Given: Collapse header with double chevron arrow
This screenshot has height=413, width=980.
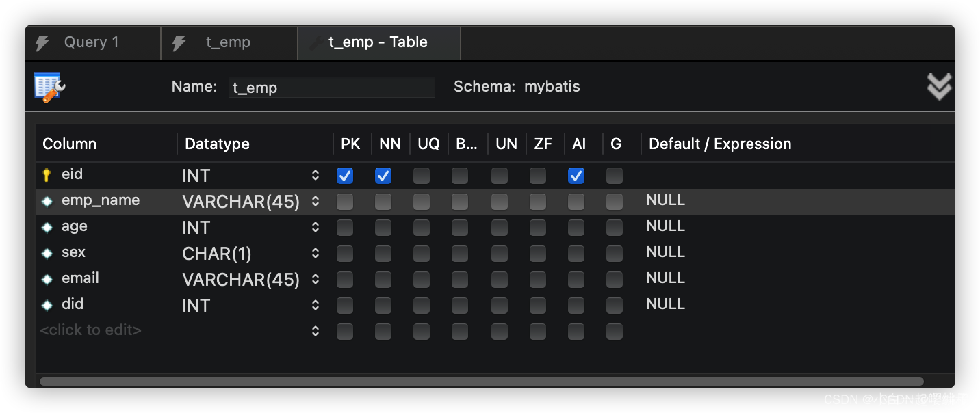Looking at the screenshot, I should click(939, 87).
